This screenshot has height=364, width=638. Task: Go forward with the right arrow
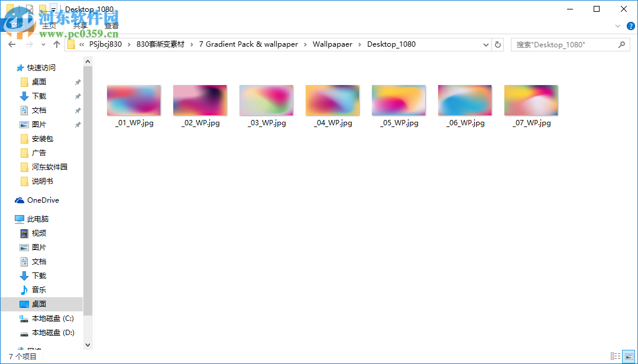point(30,44)
